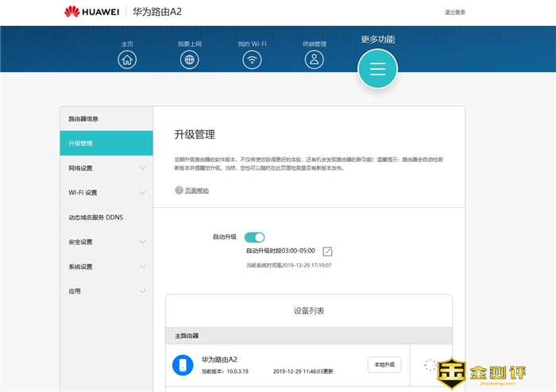This screenshot has height=392, width=556.
Task: Click the Local Upgrade (本地升级) button
Action: pos(384,365)
